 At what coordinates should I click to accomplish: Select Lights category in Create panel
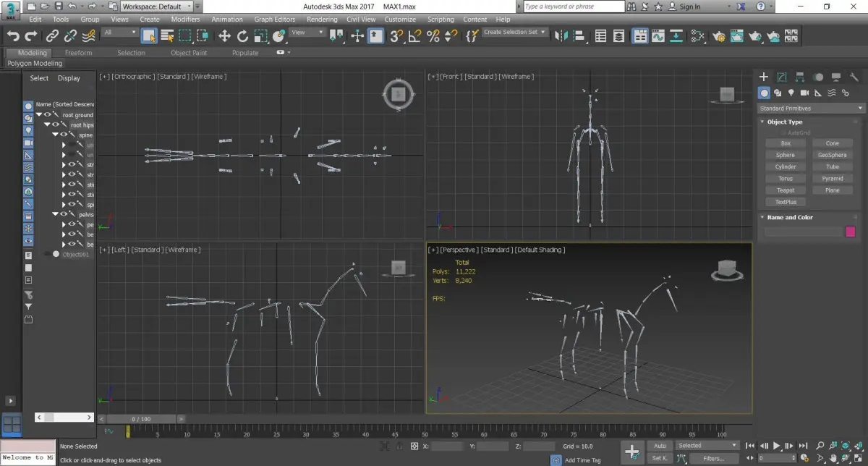coord(791,93)
